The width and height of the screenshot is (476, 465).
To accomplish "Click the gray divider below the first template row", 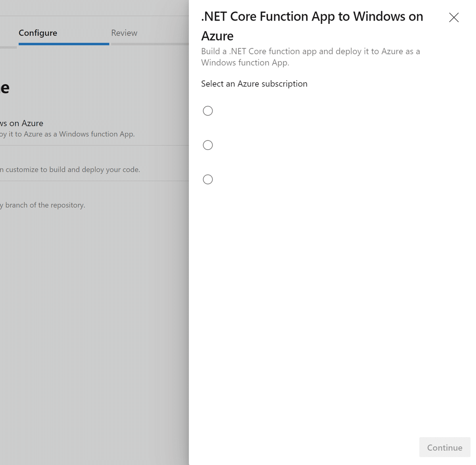I will click(94, 146).
